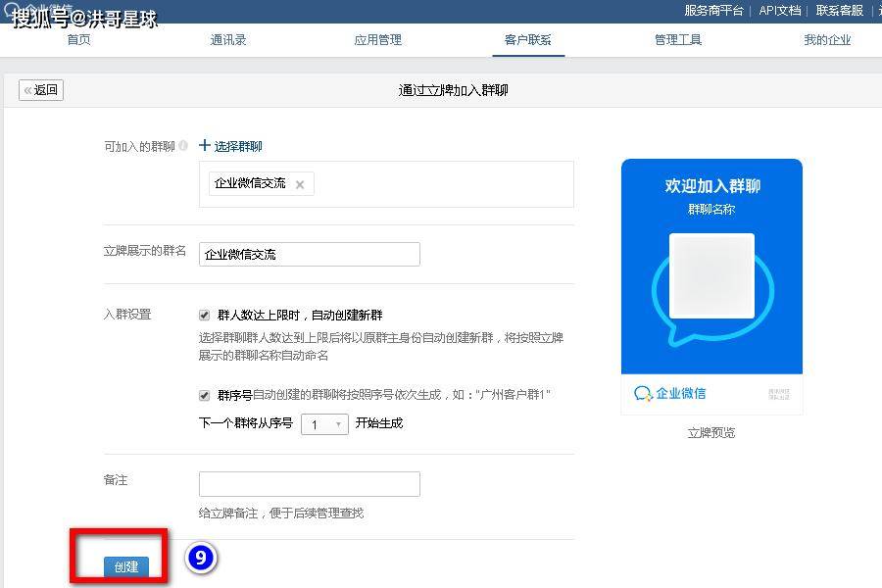882x588 pixels.
Task: Click the info icon next to 可加入的群聊
Action: tap(183, 146)
